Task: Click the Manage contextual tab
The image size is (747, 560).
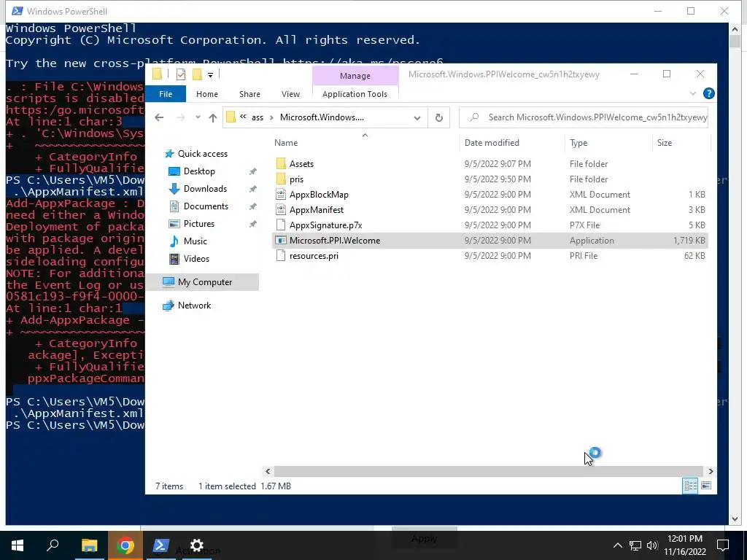Action: 355,76
